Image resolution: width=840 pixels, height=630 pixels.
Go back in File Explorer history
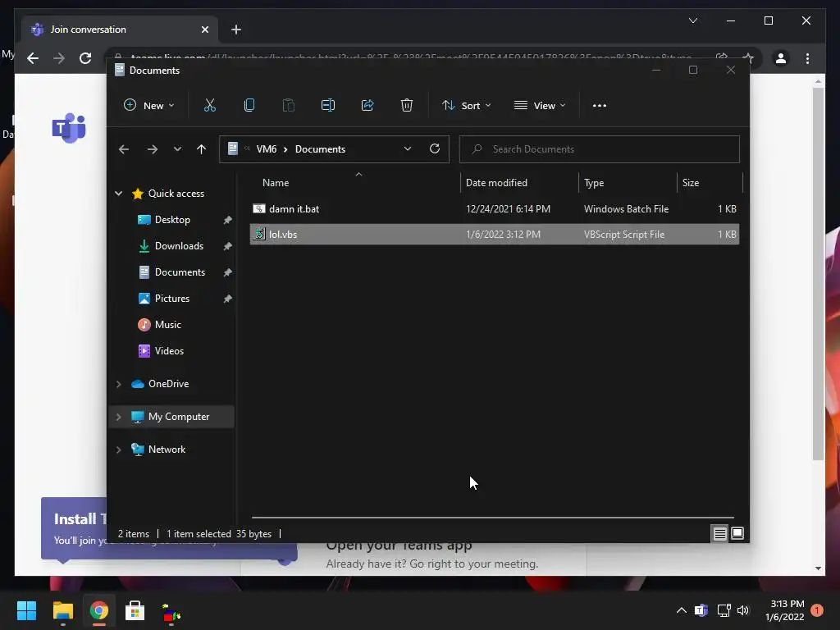124,149
